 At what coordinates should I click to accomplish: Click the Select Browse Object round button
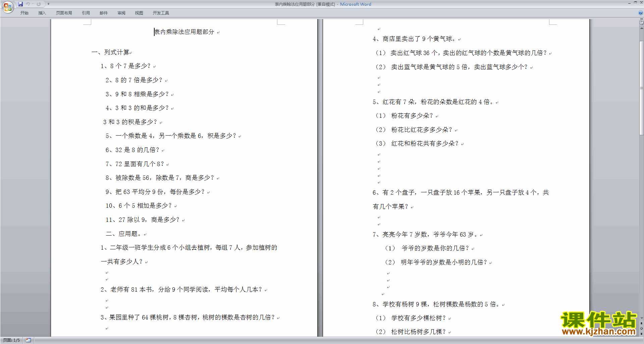pyautogui.click(x=641, y=329)
